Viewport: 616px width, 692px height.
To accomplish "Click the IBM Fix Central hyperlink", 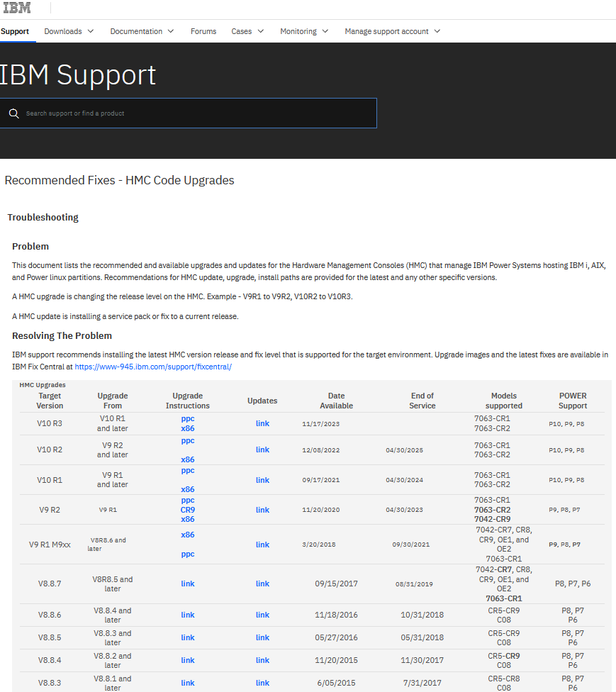I will click(x=153, y=367).
